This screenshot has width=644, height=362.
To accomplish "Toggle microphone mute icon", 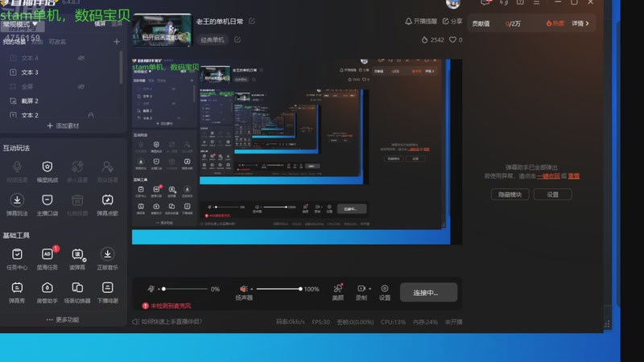I will (x=151, y=289).
